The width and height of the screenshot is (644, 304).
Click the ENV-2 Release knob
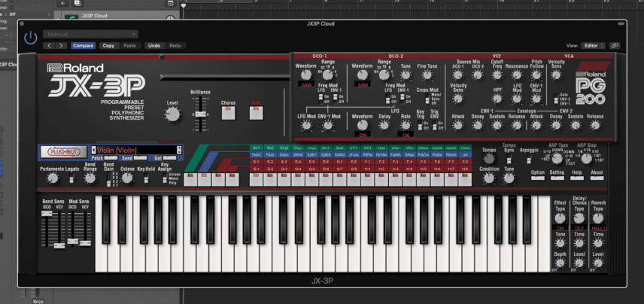(595, 126)
